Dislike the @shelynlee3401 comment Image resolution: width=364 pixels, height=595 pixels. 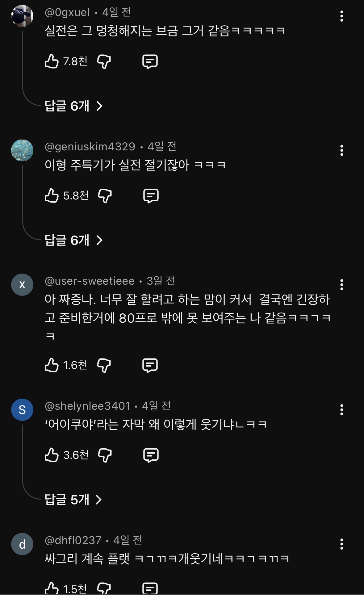point(105,455)
